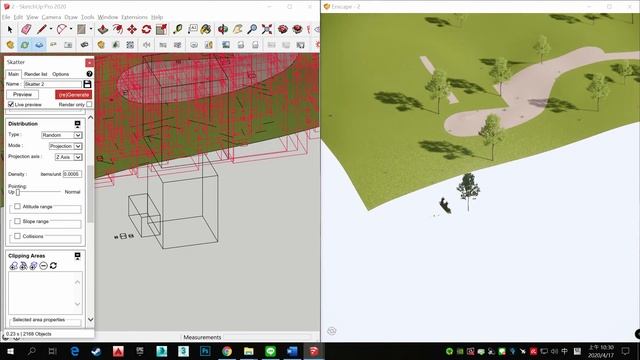Viewport: 640px width, 360px height.
Task: Open Line tool dropdown arrow
Action: (x=51, y=29)
